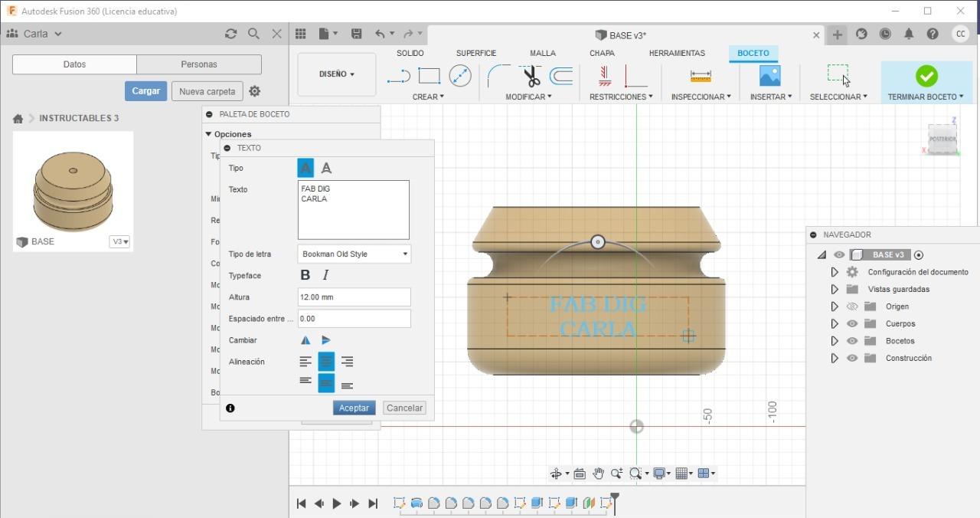Screen dimensions: 980x518
Task: Click the Aceptar button
Action: click(354, 408)
